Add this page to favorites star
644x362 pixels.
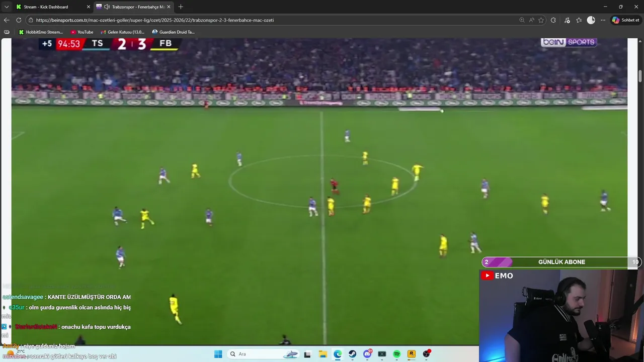(541, 20)
